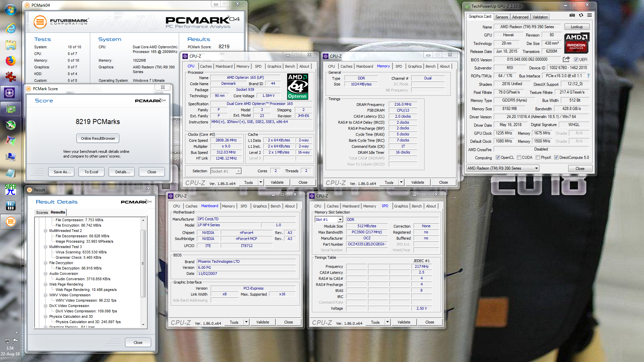The image size is (644, 362).
Task: Open the colorful prism taskbar icon
Action: pyautogui.click(x=10, y=141)
